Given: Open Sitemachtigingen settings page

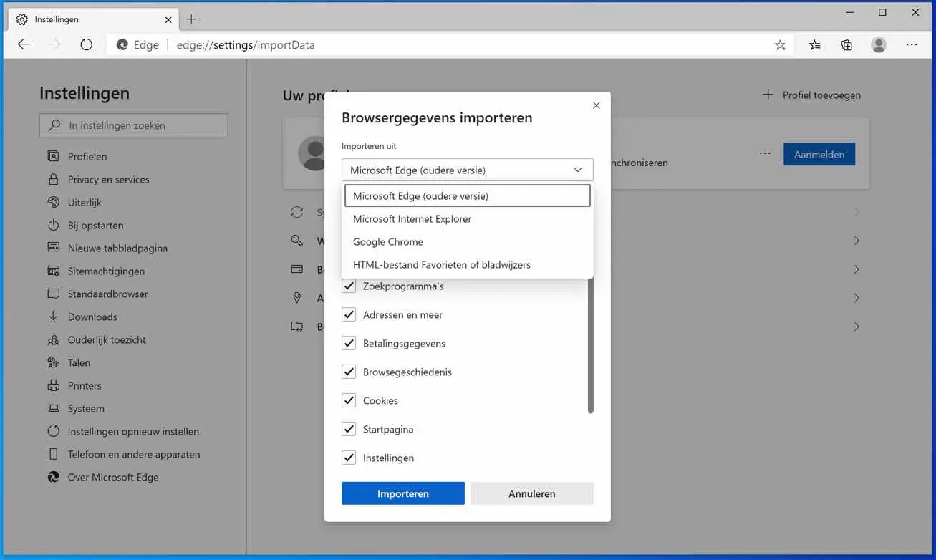Looking at the screenshot, I should tap(106, 271).
